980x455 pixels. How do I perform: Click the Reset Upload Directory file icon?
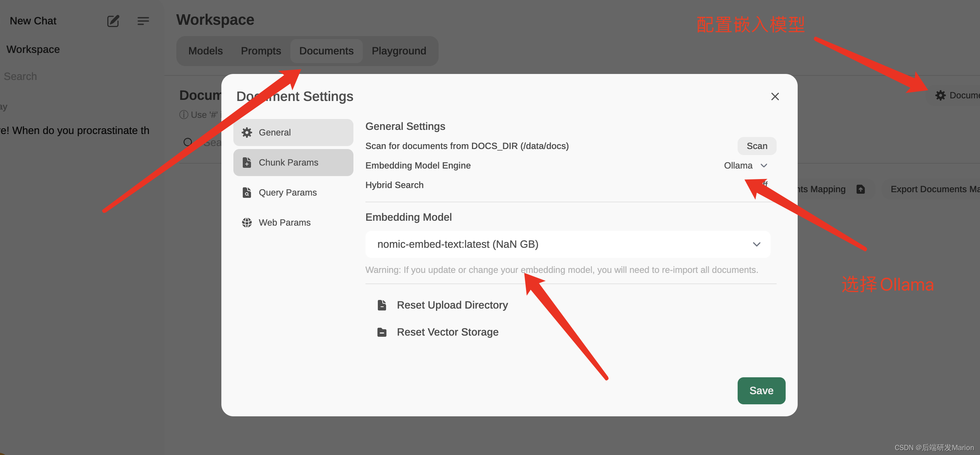coord(382,305)
